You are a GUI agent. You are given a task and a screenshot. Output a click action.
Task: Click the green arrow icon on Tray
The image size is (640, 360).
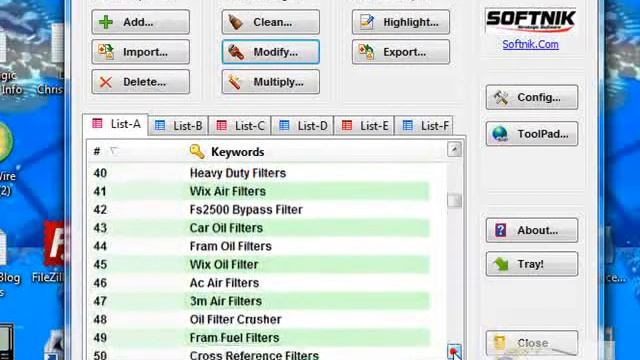coord(500,264)
